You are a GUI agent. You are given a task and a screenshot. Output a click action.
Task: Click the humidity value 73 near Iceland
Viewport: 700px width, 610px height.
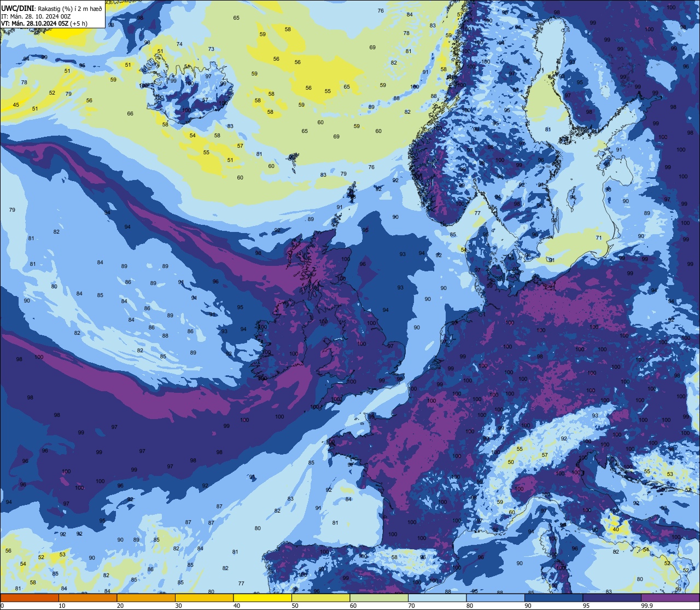pos(211,49)
